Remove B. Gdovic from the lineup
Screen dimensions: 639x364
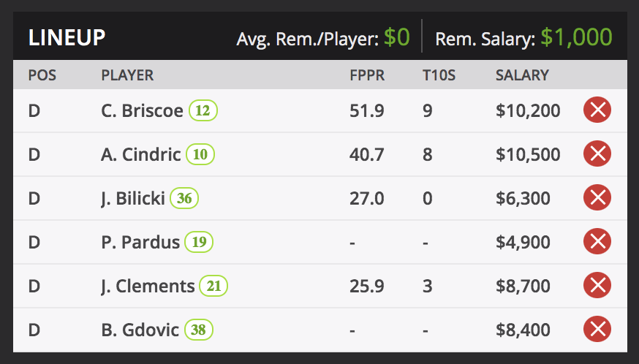point(597,330)
